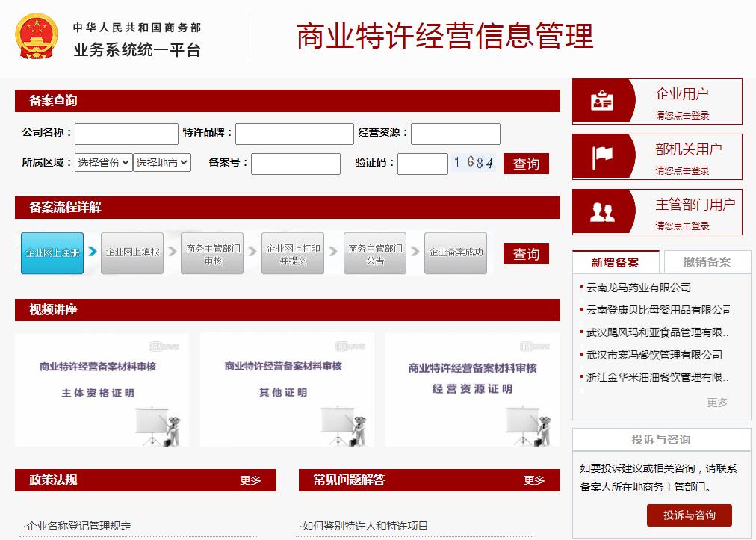Click the 企业网上打印并提交 step
The width and height of the screenshot is (756, 540).
[292, 253]
